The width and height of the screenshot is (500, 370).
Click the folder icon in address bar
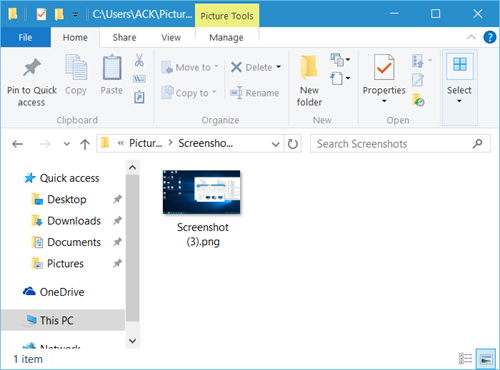point(105,143)
